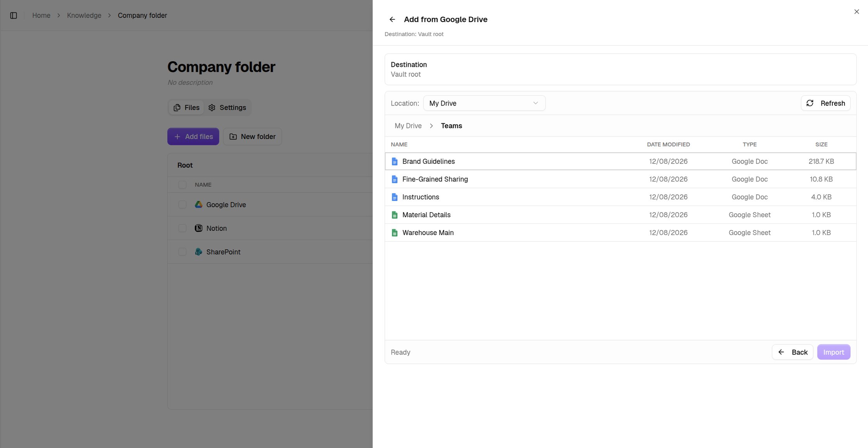Click the SharePoint folder name
This screenshot has width=868, height=448.
[x=223, y=252]
